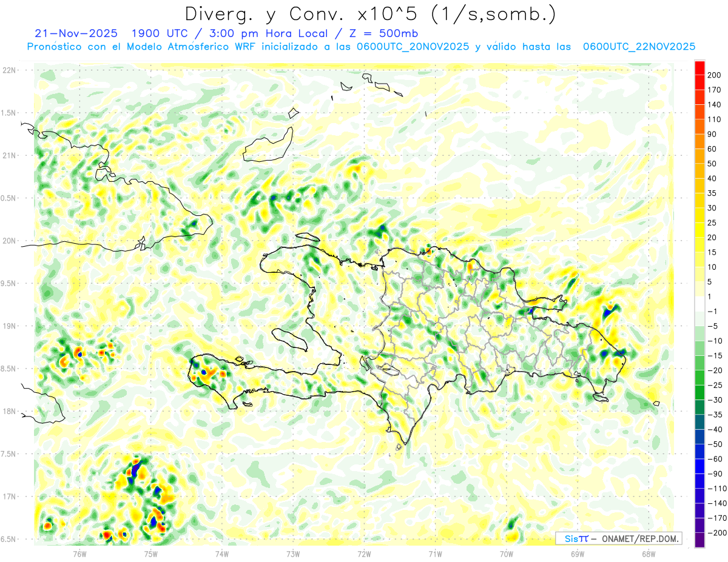Click the 21N latitude label

point(10,155)
